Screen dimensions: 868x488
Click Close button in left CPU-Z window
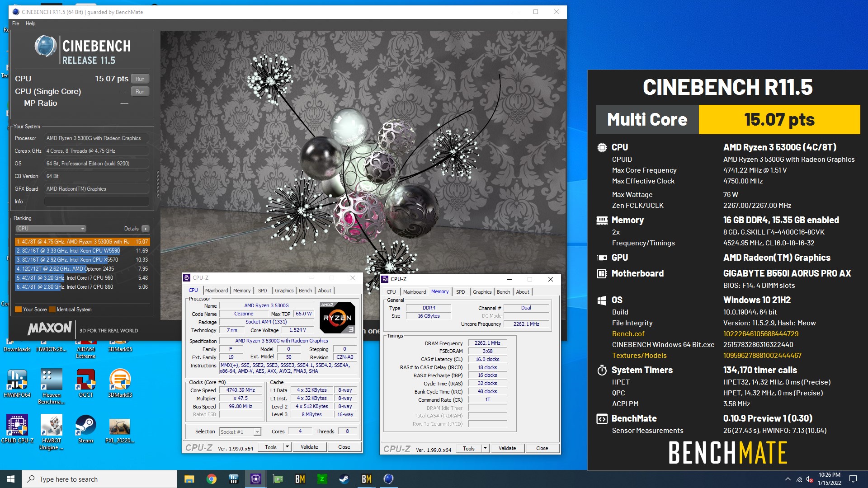[x=344, y=447]
